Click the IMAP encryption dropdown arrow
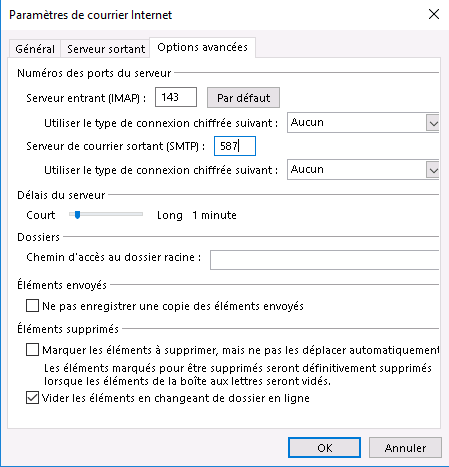Viewport: 449px width, 467px height. click(433, 123)
